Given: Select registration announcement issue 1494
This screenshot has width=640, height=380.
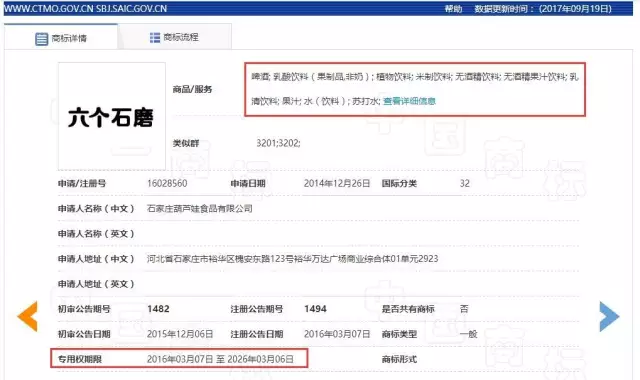Looking at the screenshot, I should click(x=315, y=309).
